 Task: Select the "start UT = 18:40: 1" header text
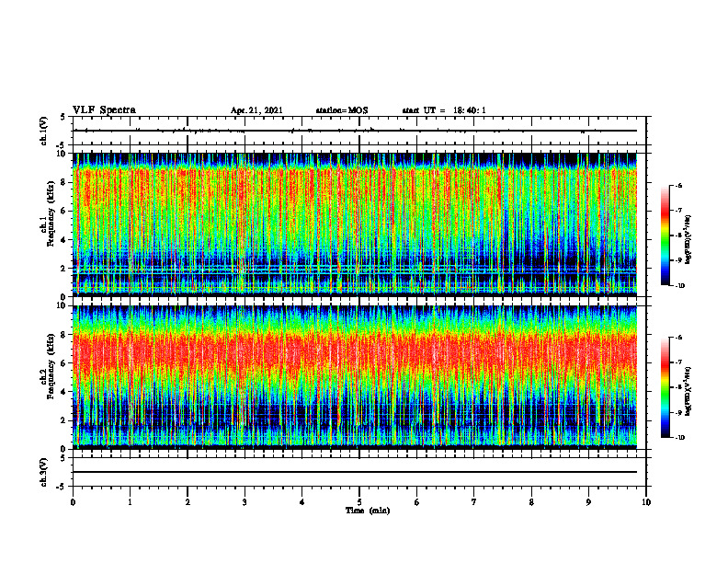[x=444, y=110]
